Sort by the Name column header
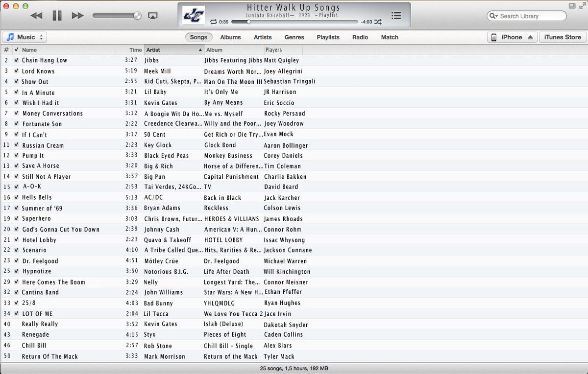 [68, 50]
